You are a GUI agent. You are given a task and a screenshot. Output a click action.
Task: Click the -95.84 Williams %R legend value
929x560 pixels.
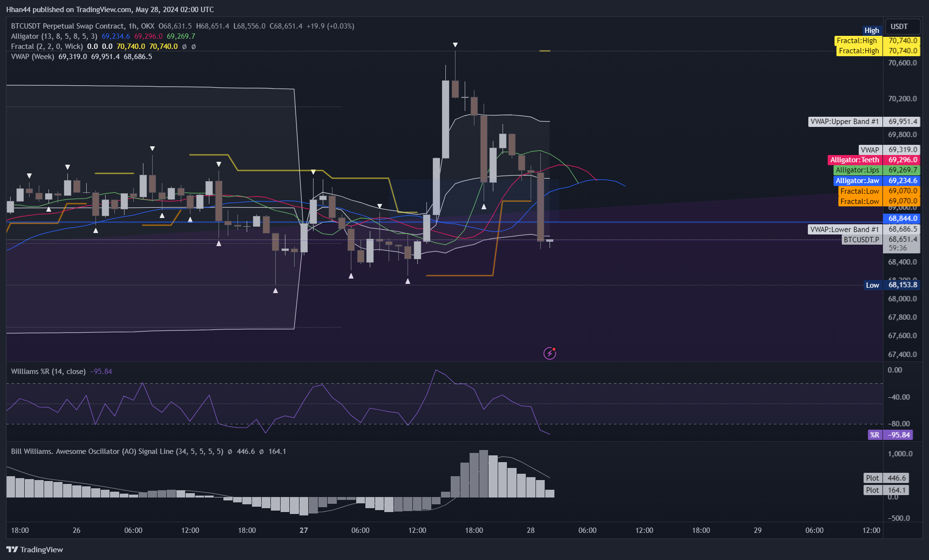click(x=101, y=372)
